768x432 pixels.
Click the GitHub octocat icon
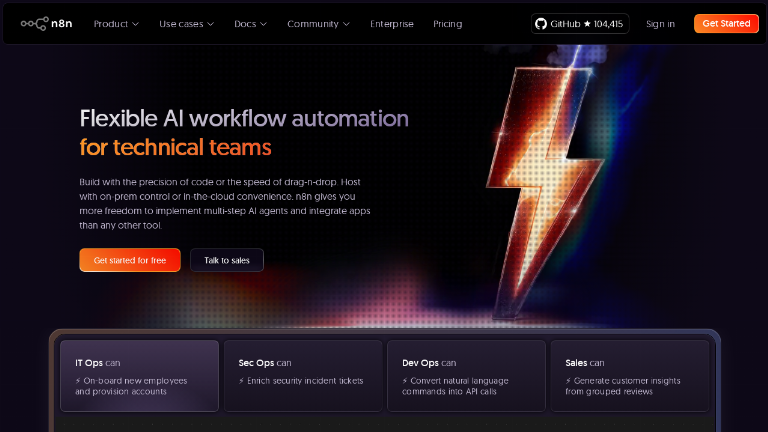click(543, 24)
